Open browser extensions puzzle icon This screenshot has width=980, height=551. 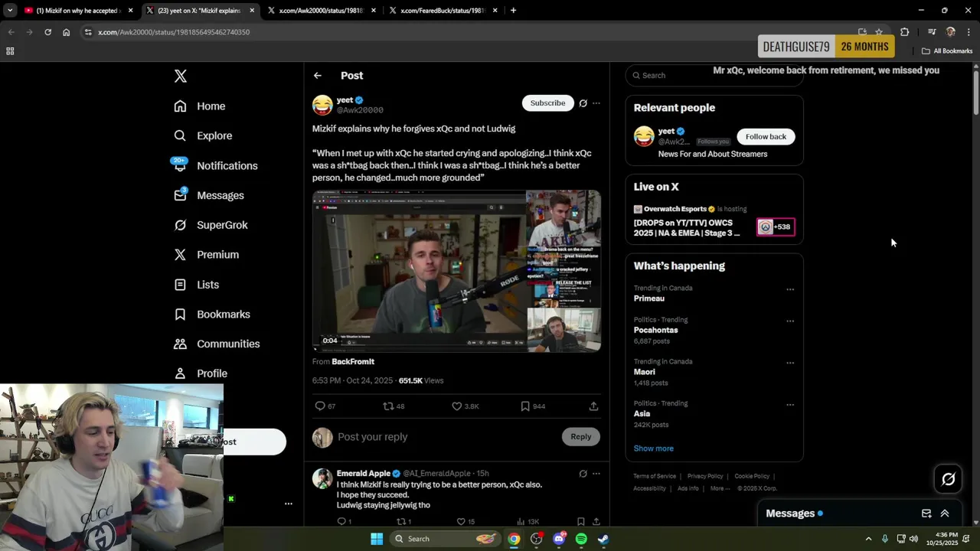[905, 32]
